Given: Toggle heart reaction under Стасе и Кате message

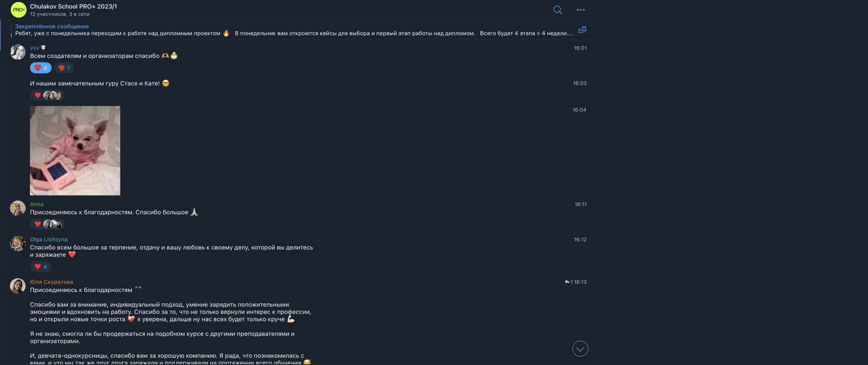Looking at the screenshot, I should pyautogui.click(x=48, y=95).
